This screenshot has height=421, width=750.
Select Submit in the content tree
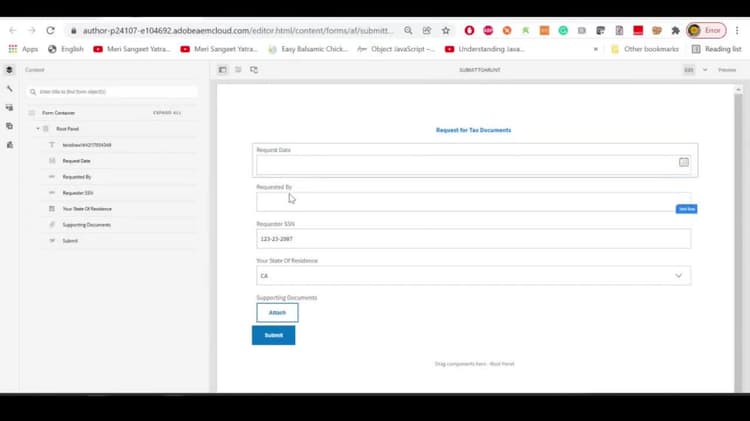(70, 241)
